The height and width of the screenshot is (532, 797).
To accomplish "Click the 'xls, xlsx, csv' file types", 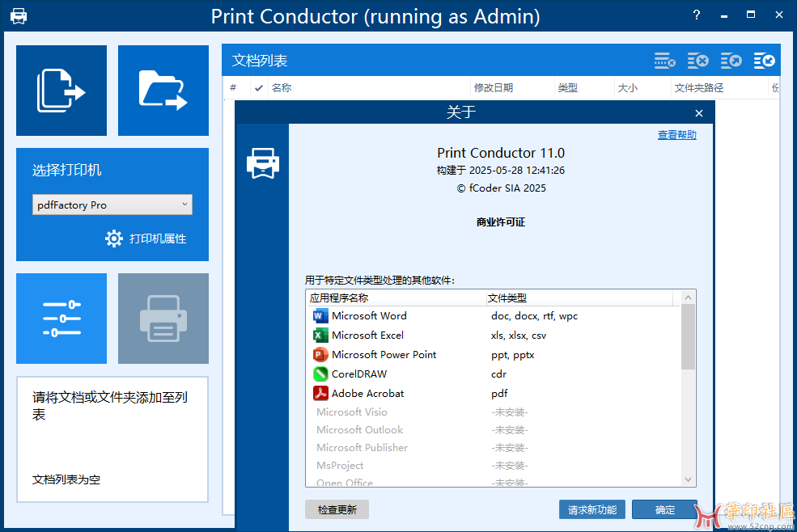I will (x=519, y=336).
